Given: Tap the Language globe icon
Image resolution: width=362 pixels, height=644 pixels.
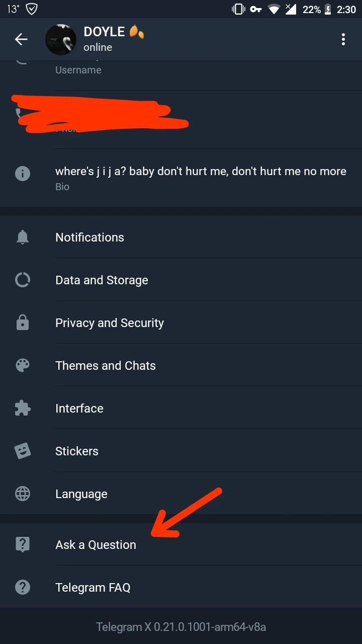Looking at the screenshot, I should click(23, 494).
